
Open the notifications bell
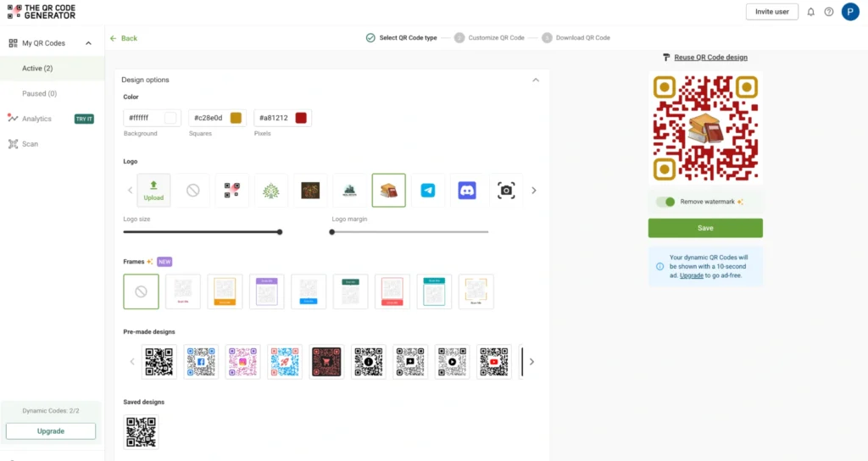point(810,12)
